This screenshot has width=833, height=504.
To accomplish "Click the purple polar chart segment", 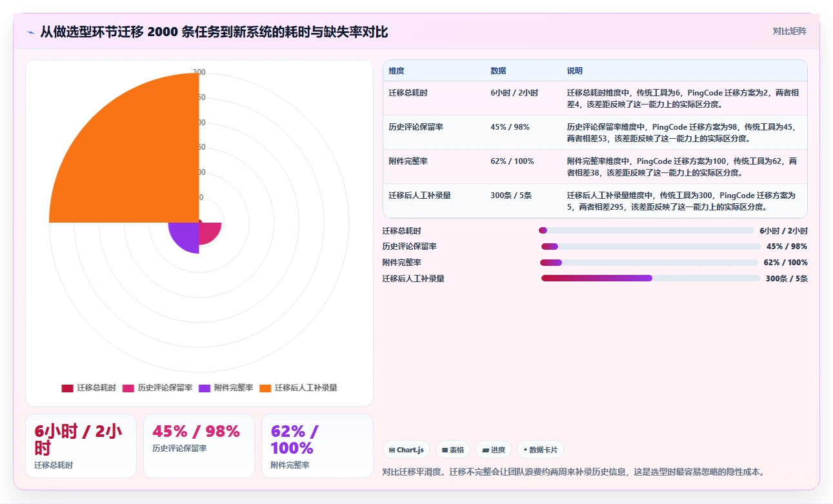I will tap(186, 236).
